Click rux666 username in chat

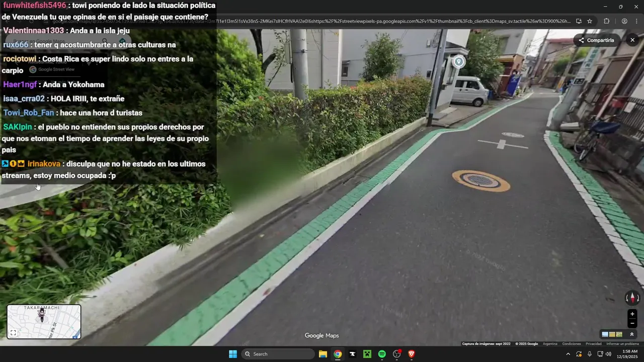(16, 45)
